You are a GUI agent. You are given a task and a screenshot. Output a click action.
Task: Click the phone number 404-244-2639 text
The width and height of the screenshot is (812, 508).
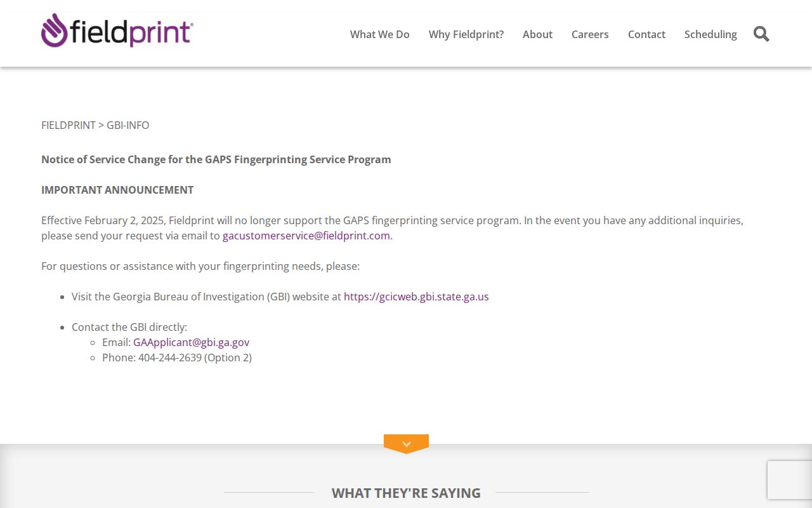pos(170,358)
